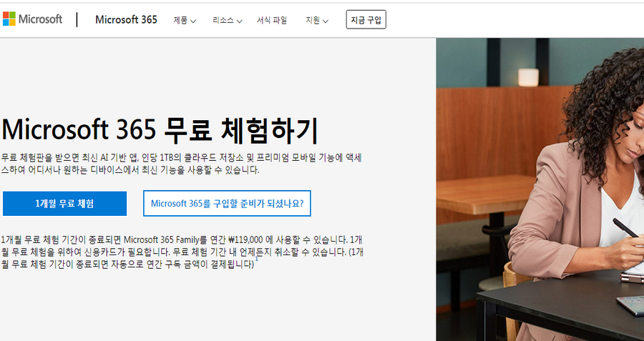
Task: Click the Microsoft logo
Action: coord(32,19)
